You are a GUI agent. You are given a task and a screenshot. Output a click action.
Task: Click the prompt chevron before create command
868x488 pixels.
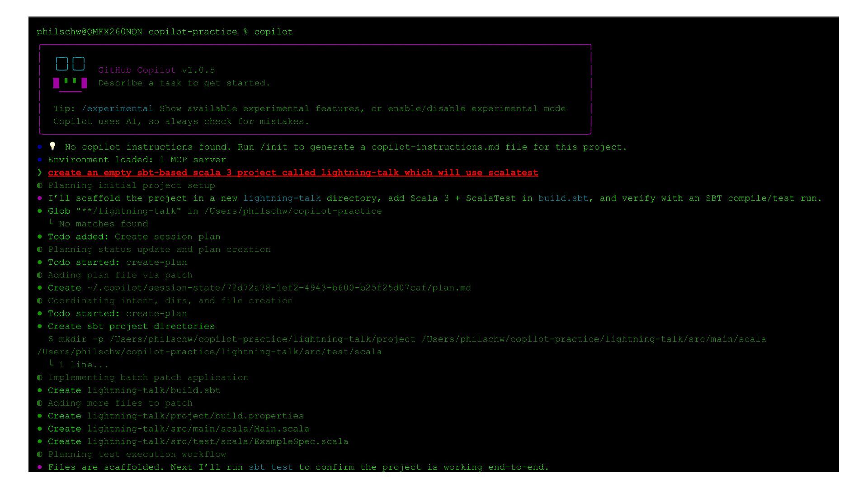coord(40,172)
